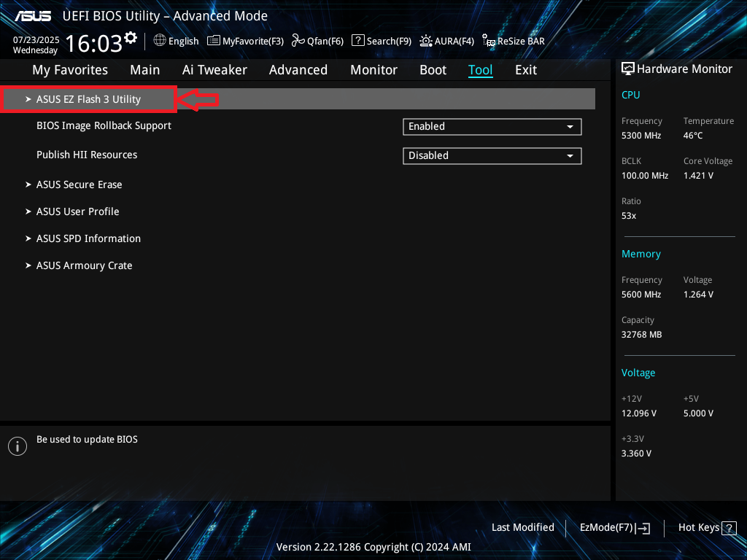The height and width of the screenshot is (560, 747).
Task: Click the Voltage section heading
Action: [638, 373]
